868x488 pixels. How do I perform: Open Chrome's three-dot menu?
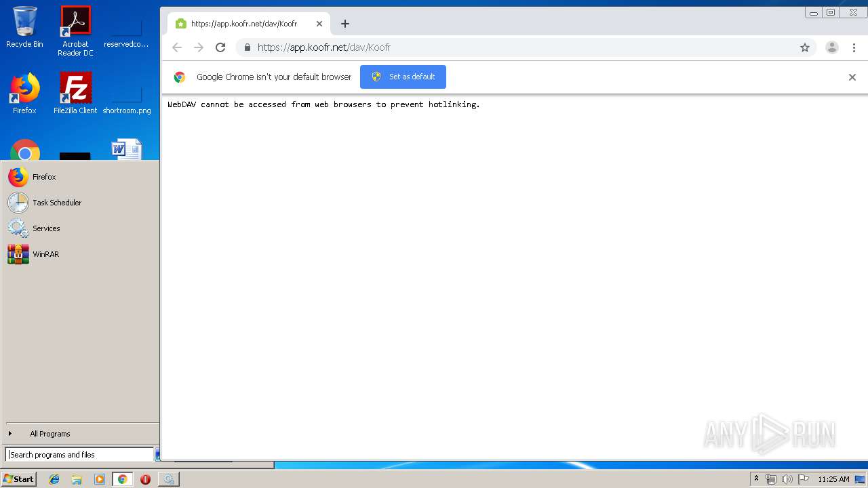tap(854, 47)
